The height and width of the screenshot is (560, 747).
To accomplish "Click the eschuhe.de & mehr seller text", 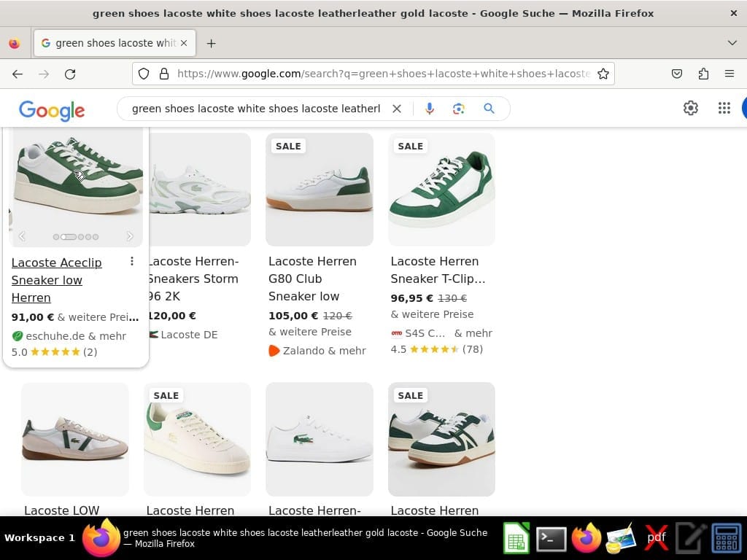I will click(x=76, y=335).
